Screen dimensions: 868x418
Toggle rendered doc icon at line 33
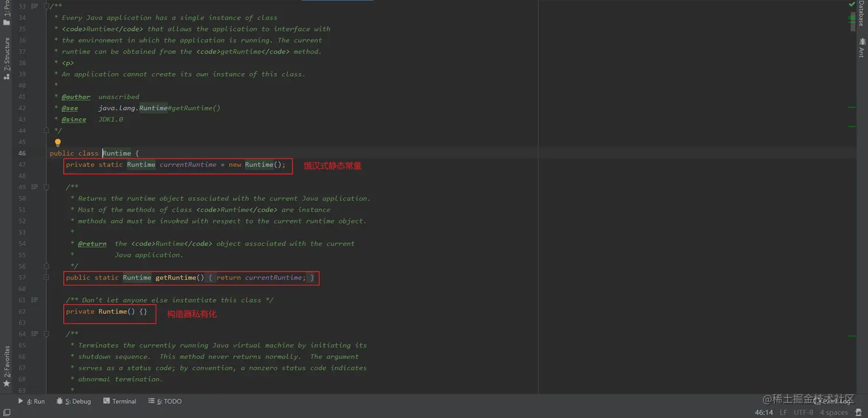(35, 6)
